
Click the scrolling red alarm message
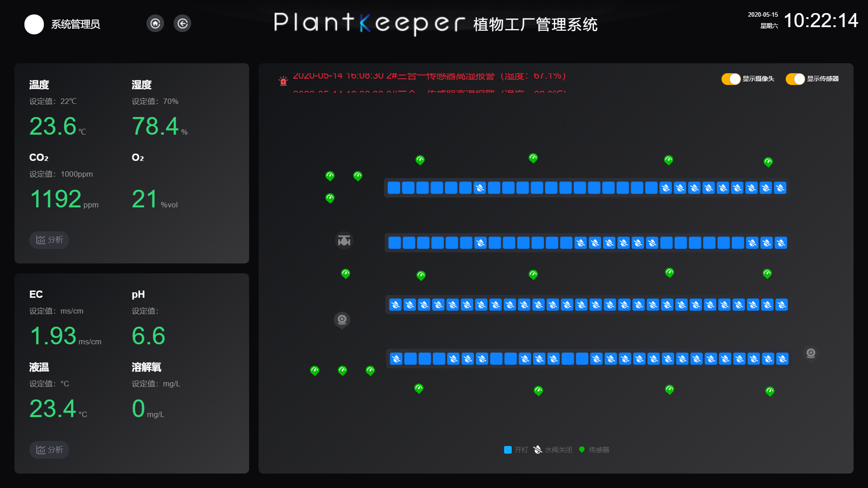coord(429,76)
